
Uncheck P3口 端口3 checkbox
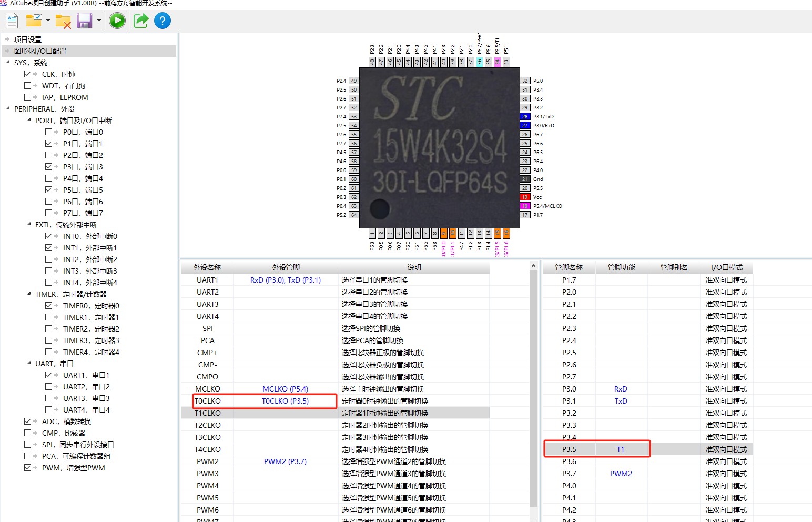(48, 167)
